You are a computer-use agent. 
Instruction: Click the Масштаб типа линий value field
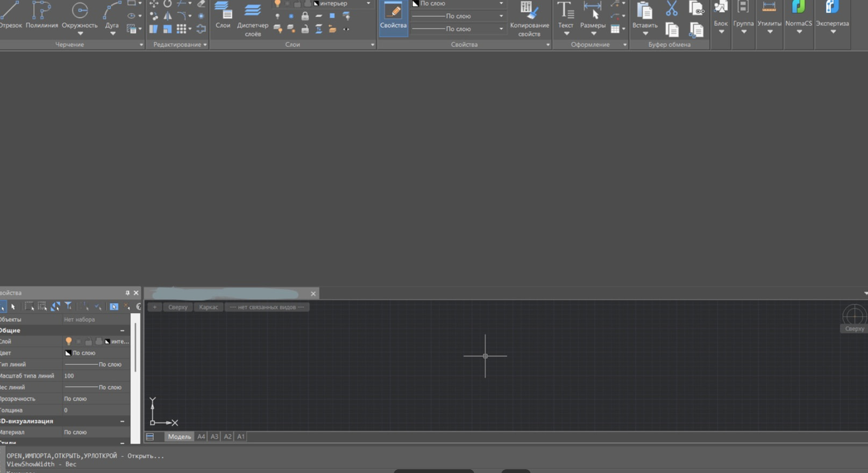(x=96, y=376)
